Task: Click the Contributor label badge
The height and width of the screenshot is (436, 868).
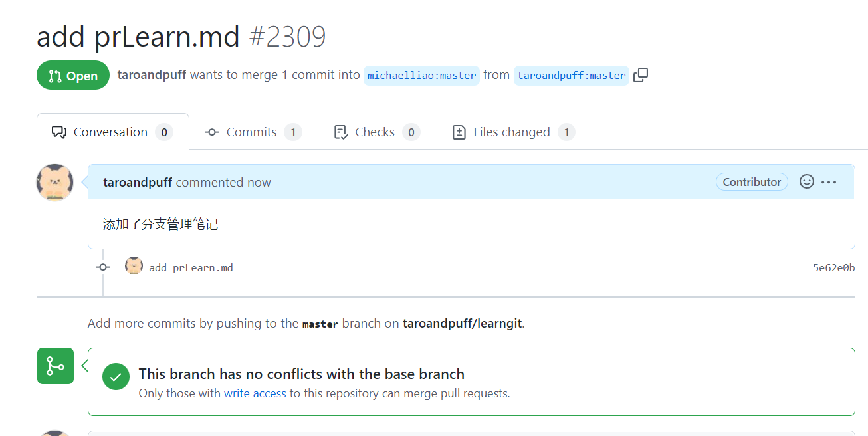Action: [752, 181]
